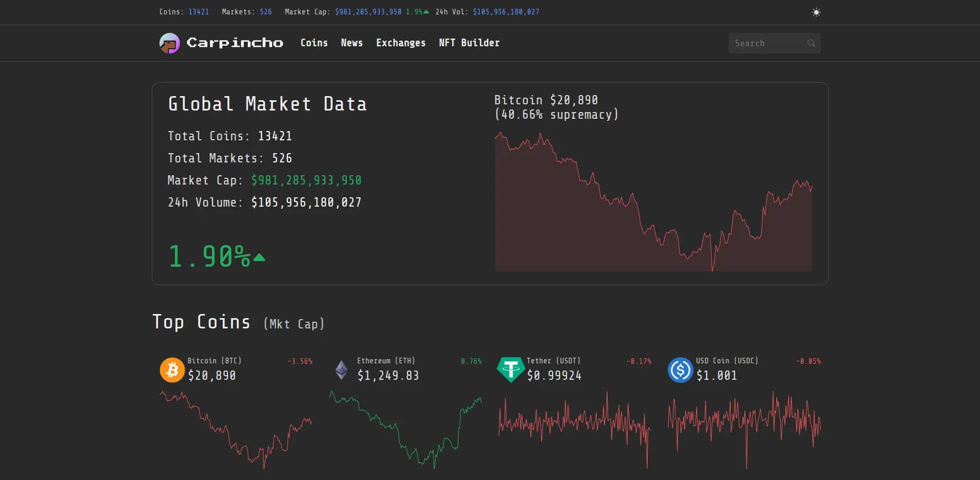The height and width of the screenshot is (480, 980).
Task: Click the (Mkt Cap) label
Action: pyautogui.click(x=294, y=324)
